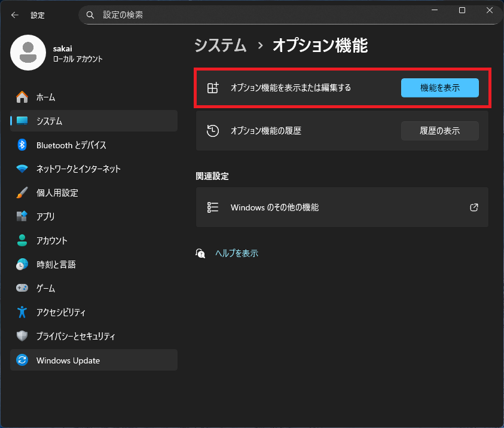The width and height of the screenshot is (504, 428).
Task: Click the アプリ icon in sidebar
Action: point(22,216)
